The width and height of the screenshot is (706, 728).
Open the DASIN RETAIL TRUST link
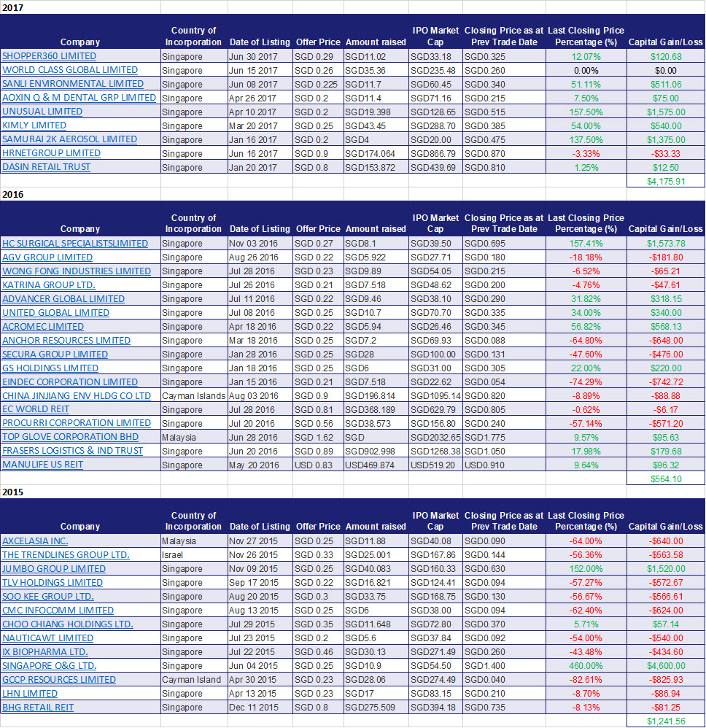47,167
